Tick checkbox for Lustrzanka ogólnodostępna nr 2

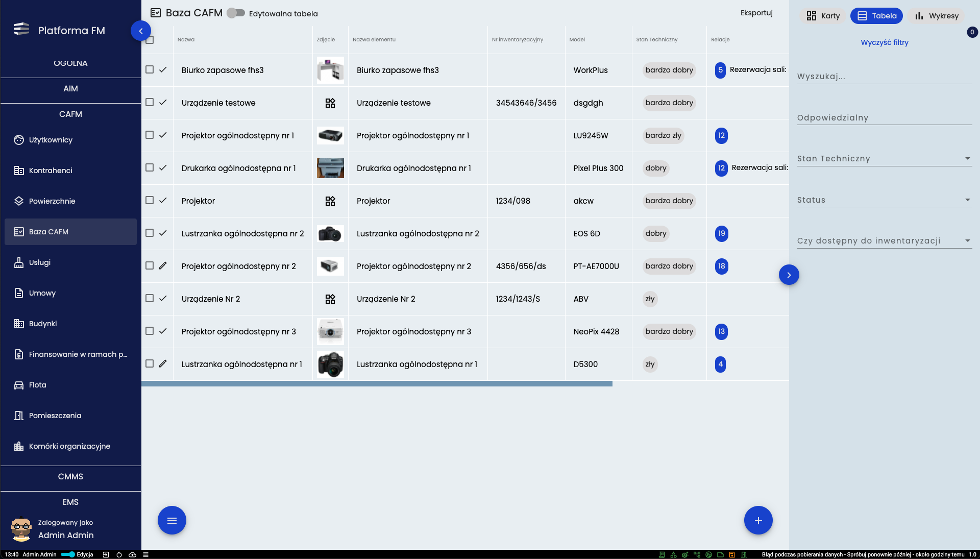pos(150,233)
